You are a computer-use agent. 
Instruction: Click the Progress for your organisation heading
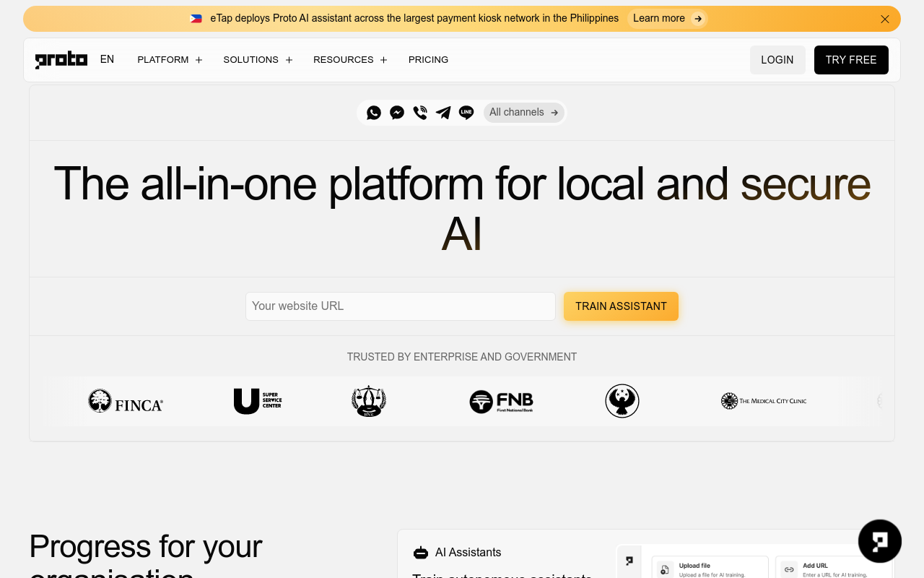146,555
